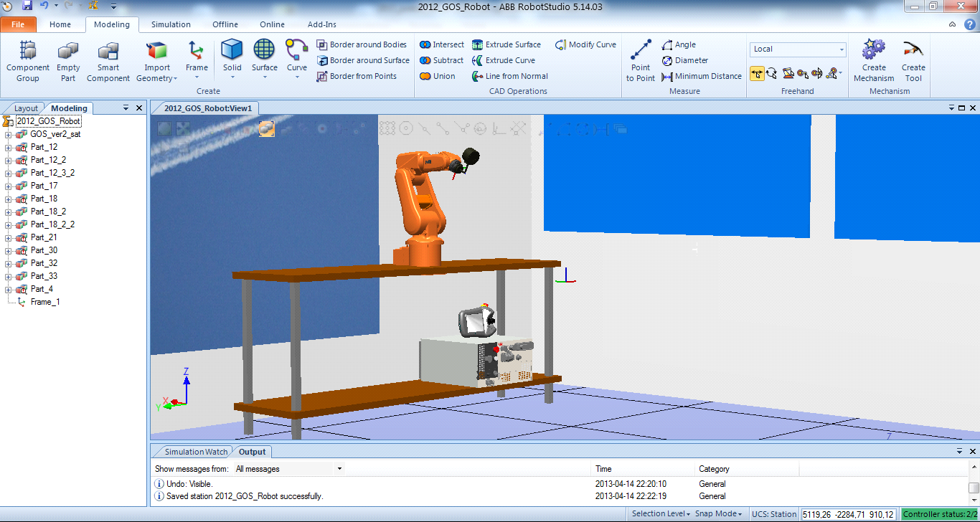This screenshot has width=980, height=522.
Task: Toggle freehand Jog Joint mode
Action: [788, 73]
